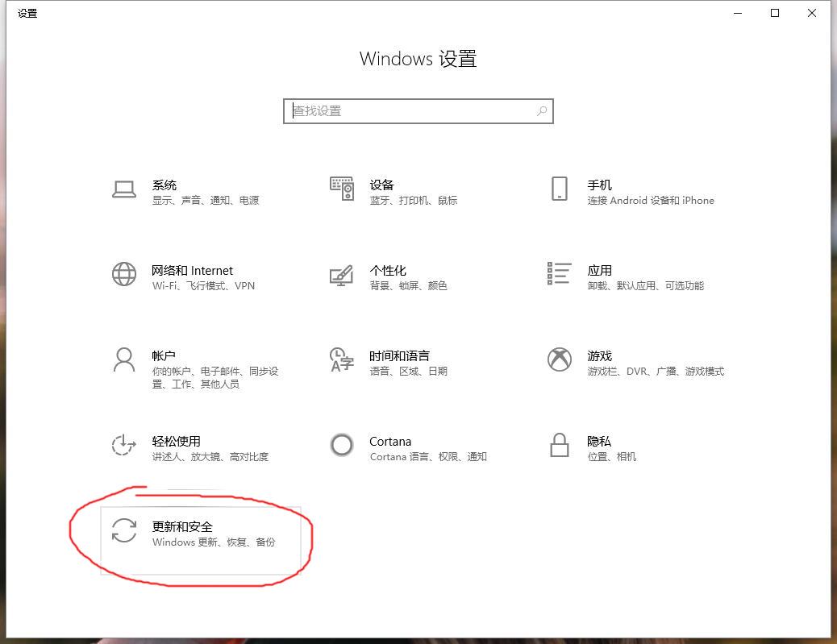Open the 游戏 Xbox icon

tap(559, 359)
